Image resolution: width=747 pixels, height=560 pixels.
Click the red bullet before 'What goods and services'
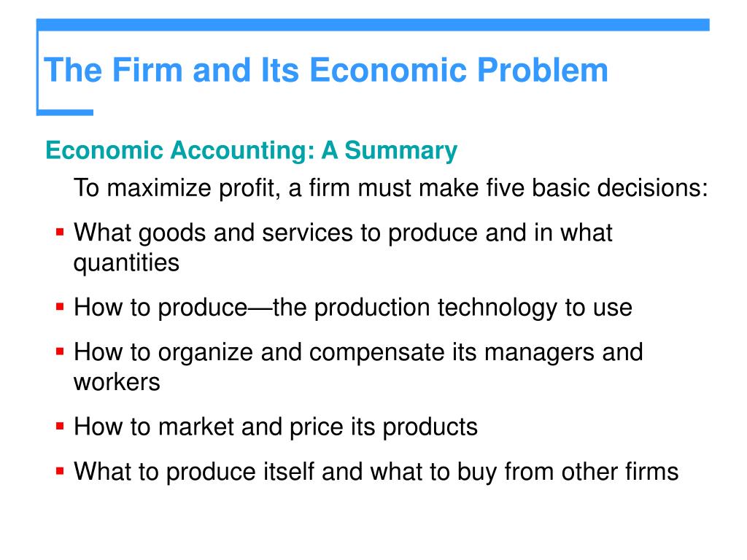(x=60, y=233)
